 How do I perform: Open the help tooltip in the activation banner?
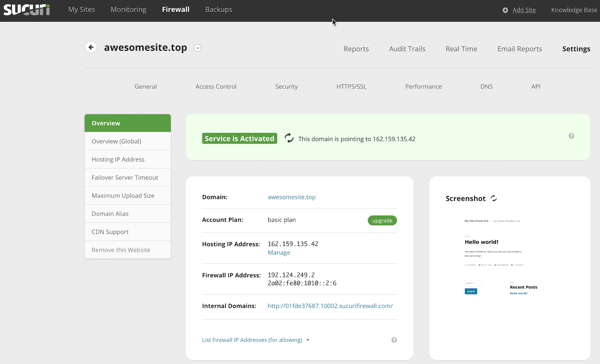coord(571,136)
